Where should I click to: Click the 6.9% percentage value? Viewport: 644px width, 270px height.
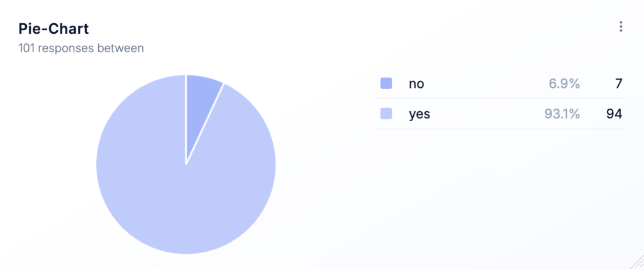pos(564,84)
